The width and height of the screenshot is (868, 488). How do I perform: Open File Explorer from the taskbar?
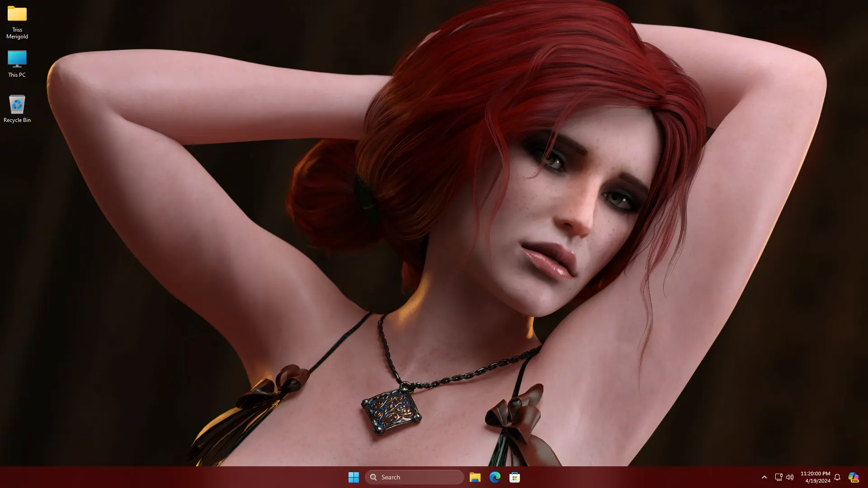coord(475,477)
